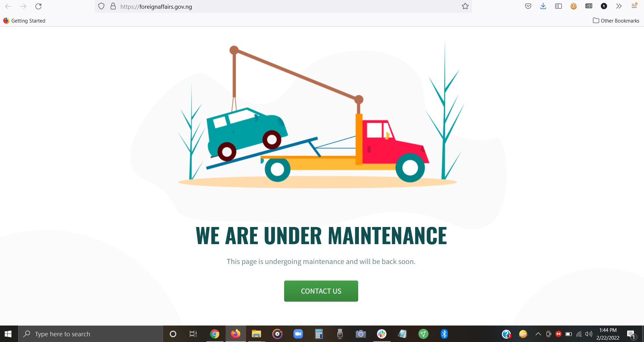This screenshot has height=342, width=644.
Task: Open Task View on the taskbar
Action: pyautogui.click(x=193, y=334)
